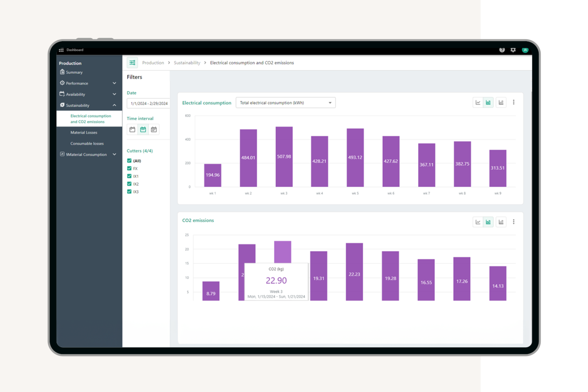
Task: Open Total electrical consumption (kWh) dropdown
Action: 285,103
